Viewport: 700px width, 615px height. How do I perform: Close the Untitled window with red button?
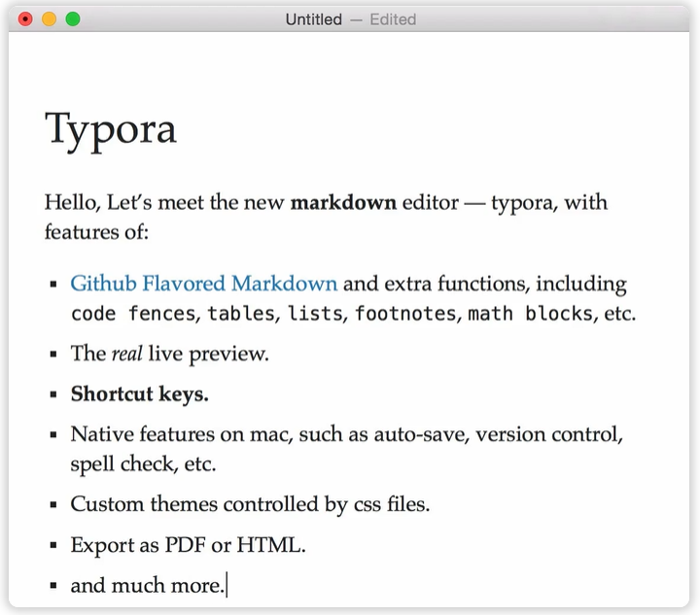tap(25, 19)
